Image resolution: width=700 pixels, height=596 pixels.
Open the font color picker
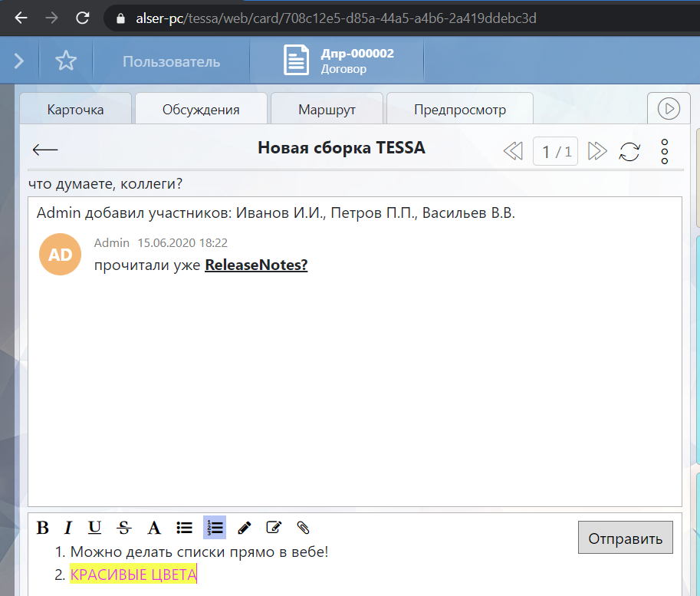pos(154,528)
